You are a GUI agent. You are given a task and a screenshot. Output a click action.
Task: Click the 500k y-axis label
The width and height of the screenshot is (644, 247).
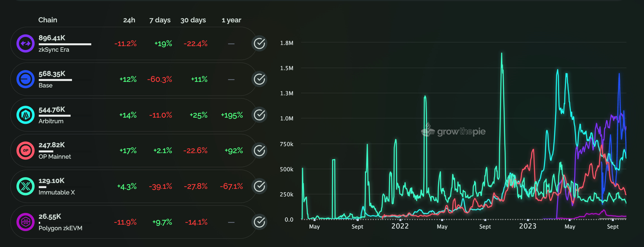[287, 169]
